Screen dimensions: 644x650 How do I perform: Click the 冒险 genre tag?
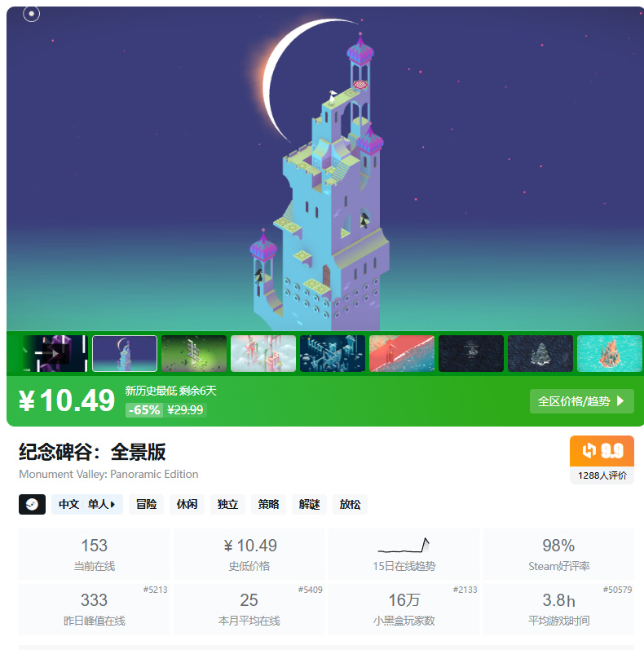point(146,504)
